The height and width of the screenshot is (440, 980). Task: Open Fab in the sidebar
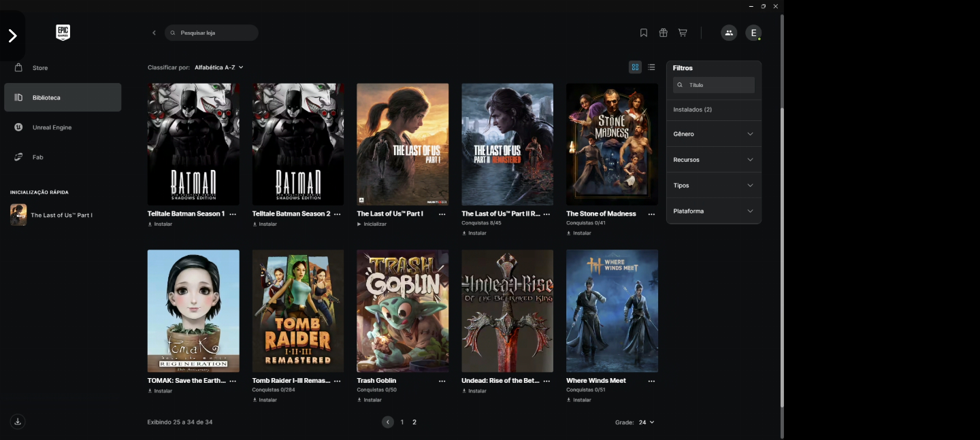[63, 157]
